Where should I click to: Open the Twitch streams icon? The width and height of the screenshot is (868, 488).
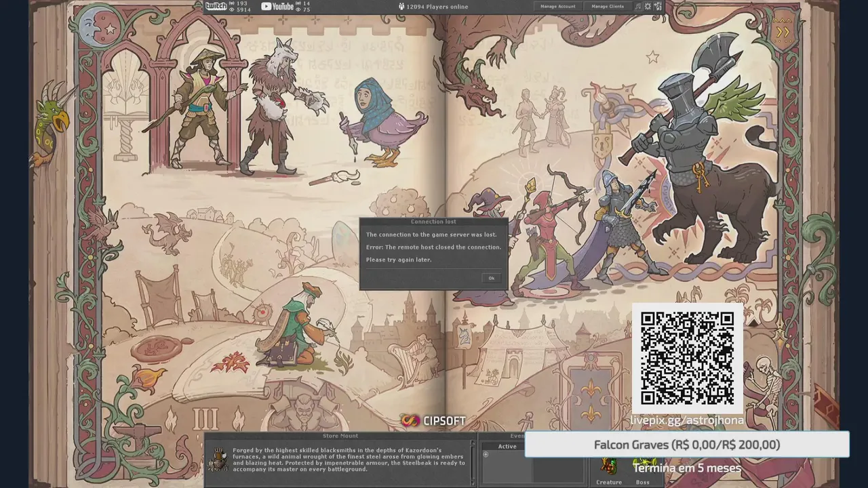(216, 6)
